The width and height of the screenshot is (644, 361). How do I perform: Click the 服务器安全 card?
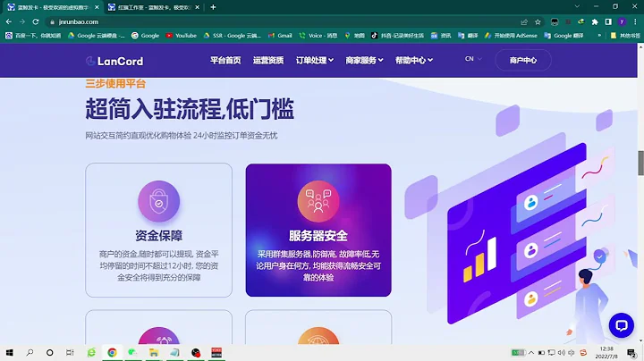pos(318,231)
